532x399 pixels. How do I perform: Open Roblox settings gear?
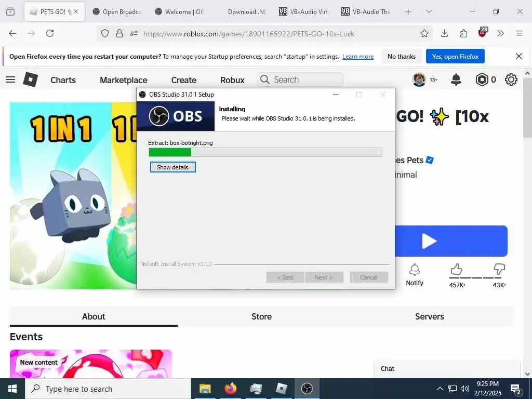coord(511,79)
